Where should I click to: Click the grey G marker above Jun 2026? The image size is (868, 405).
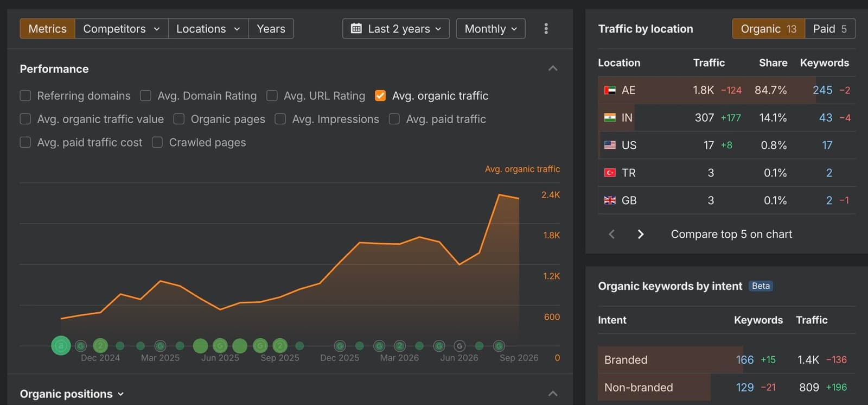pos(459,346)
